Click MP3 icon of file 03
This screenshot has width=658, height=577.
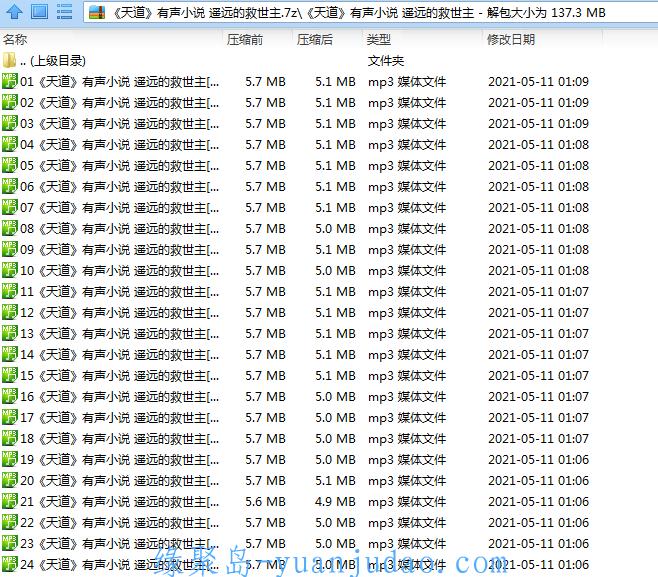point(10,123)
